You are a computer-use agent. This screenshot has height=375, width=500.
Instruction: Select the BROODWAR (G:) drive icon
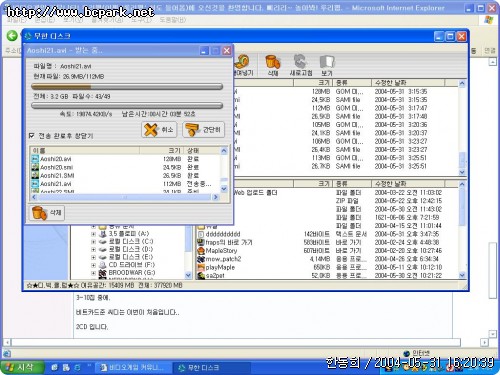pyautogui.click(x=103, y=273)
